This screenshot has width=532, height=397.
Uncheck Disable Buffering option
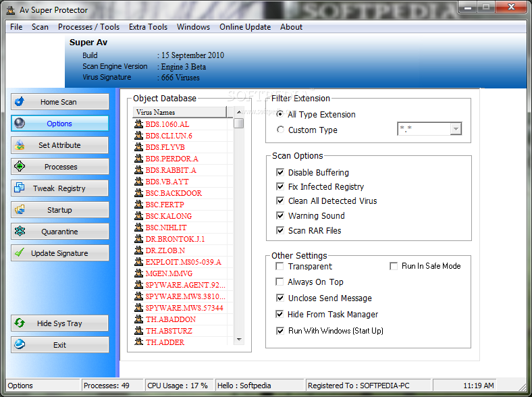(x=280, y=172)
